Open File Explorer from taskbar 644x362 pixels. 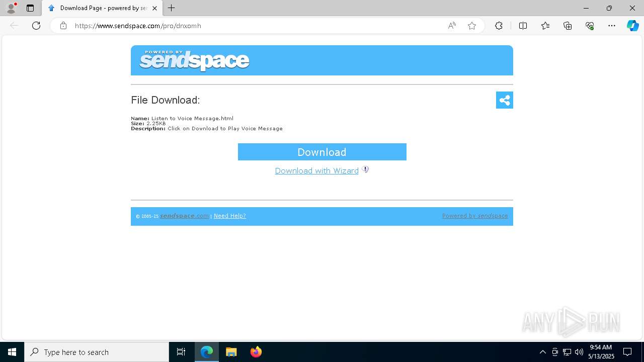231,352
